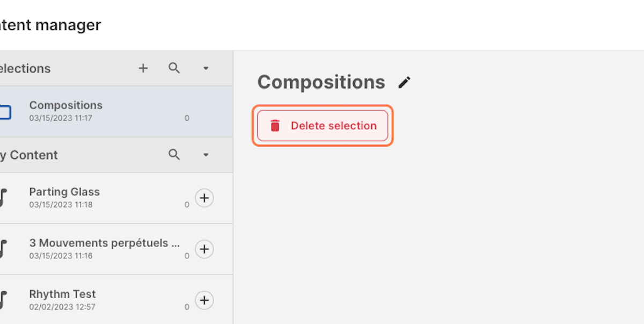Edit the Compositions title with pencil icon
This screenshot has height=324, width=644.
click(x=404, y=82)
